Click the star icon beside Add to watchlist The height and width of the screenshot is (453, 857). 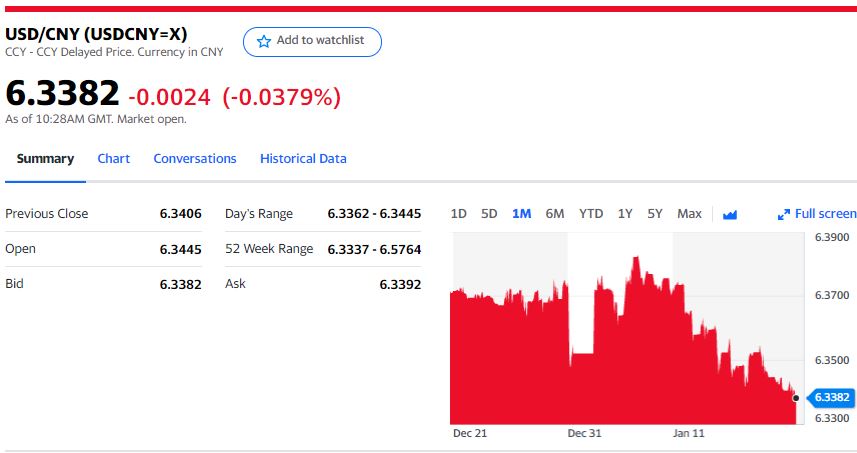click(x=264, y=41)
